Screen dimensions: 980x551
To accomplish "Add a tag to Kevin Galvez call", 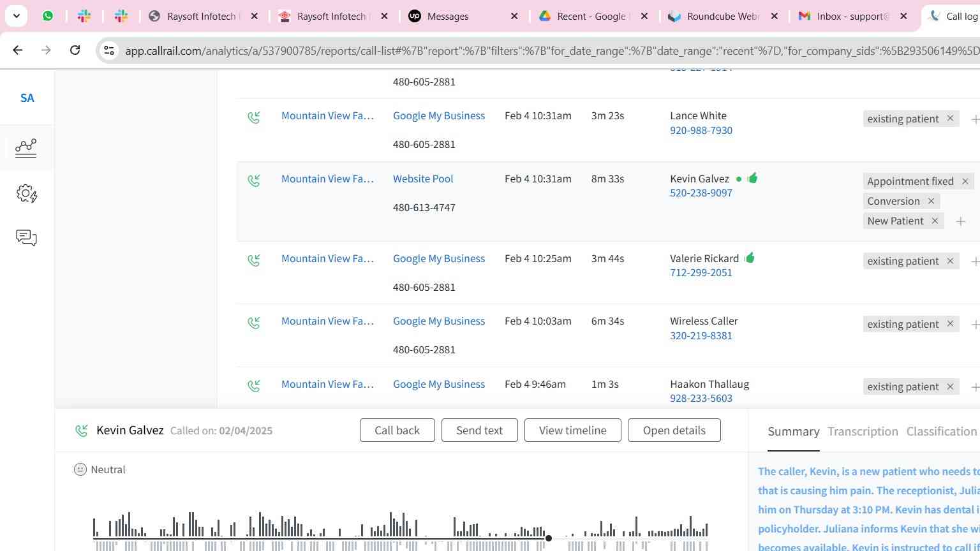I will [960, 221].
